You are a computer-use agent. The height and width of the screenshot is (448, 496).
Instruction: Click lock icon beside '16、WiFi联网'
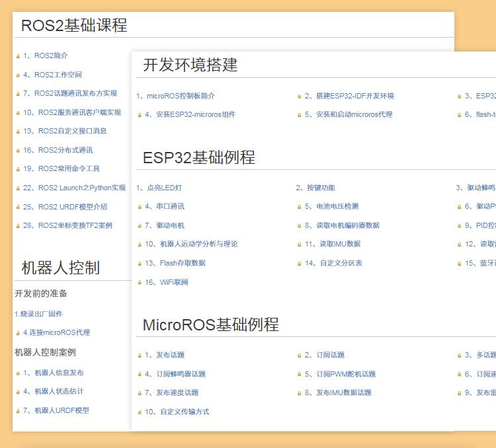pos(140,283)
